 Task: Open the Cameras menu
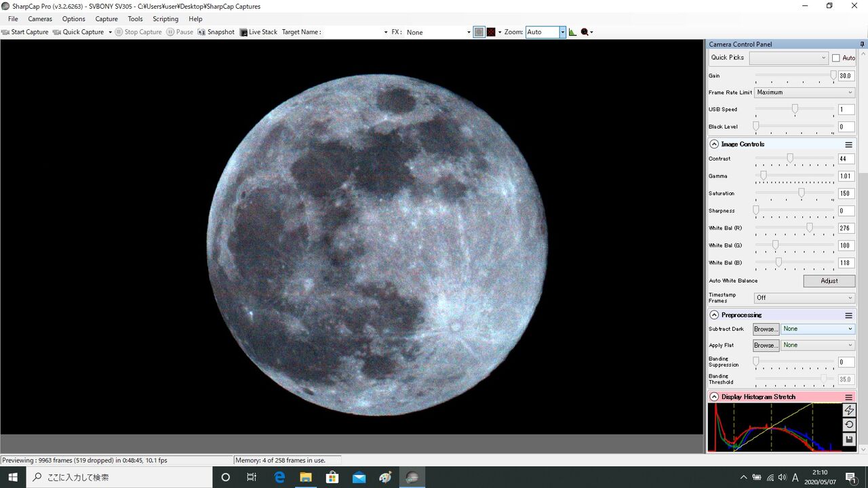tap(40, 19)
